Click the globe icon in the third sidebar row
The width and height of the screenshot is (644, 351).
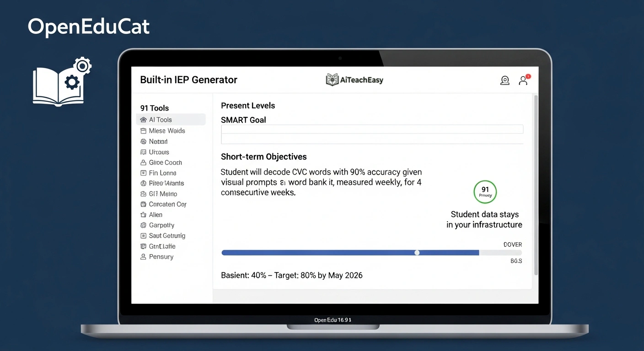point(143,142)
